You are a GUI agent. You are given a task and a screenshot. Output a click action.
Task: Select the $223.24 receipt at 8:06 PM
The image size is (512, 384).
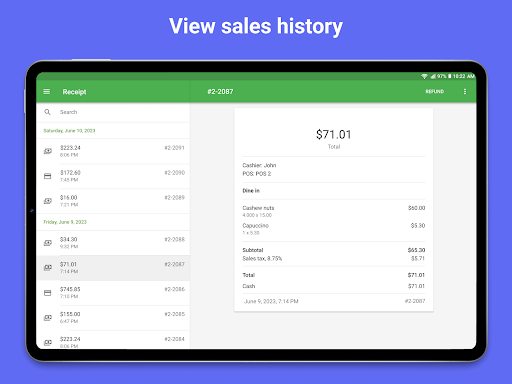(113, 151)
